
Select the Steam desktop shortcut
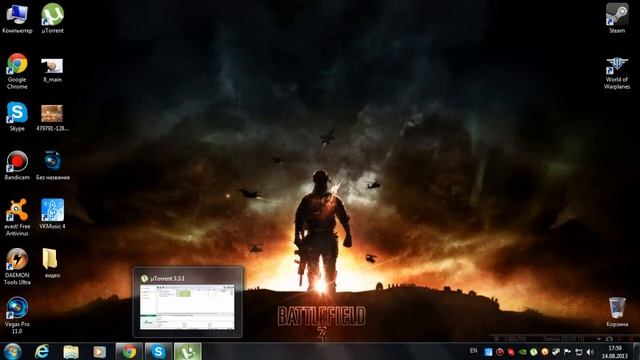pos(617,18)
